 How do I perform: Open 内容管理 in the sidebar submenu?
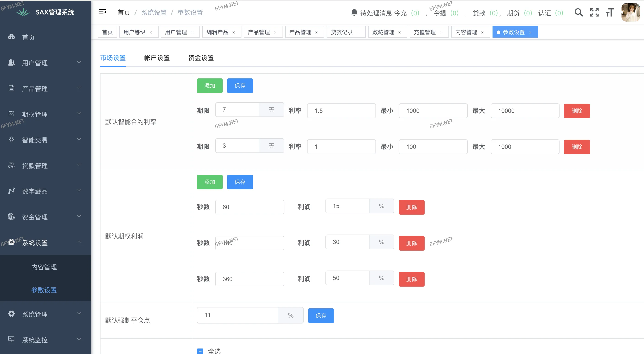coord(44,267)
